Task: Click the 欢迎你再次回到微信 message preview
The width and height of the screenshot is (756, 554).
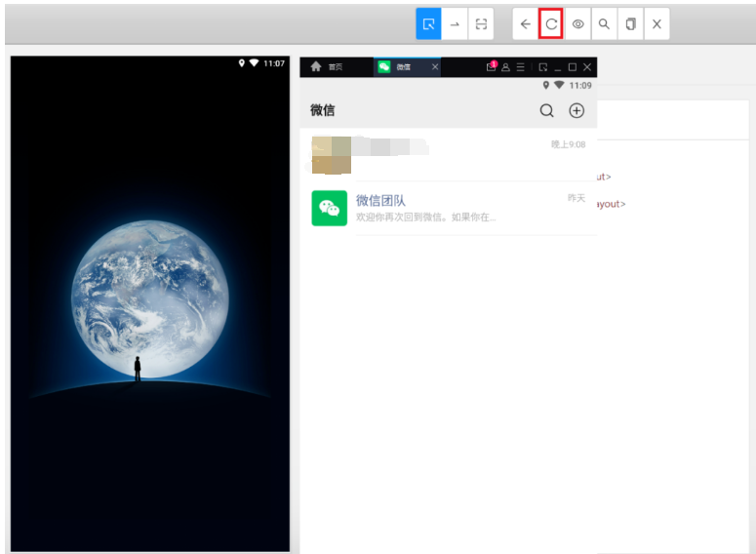Action: click(x=425, y=218)
